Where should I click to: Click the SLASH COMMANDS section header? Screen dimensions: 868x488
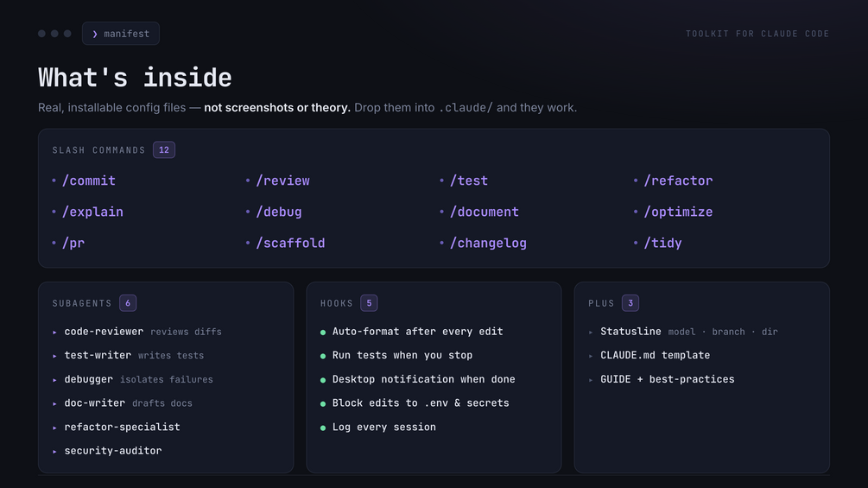point(98,150)
